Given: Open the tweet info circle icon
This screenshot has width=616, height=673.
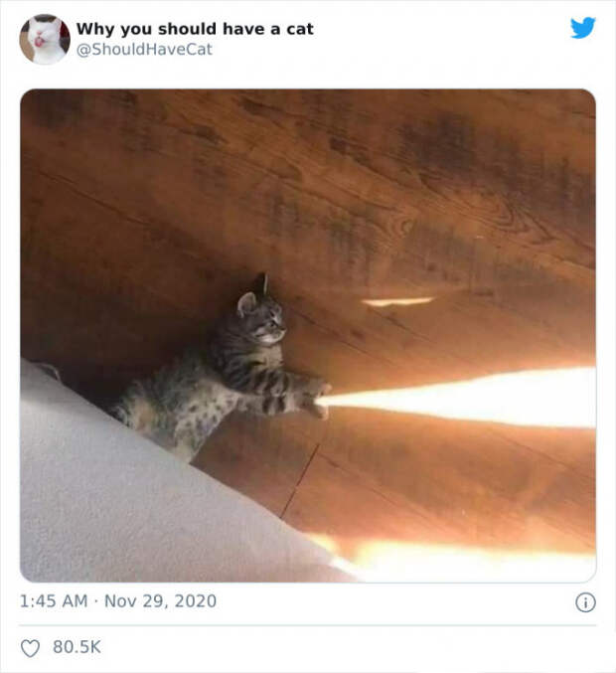Looking at the screenshot, I should pyautogui.click(x=585, y=602).
